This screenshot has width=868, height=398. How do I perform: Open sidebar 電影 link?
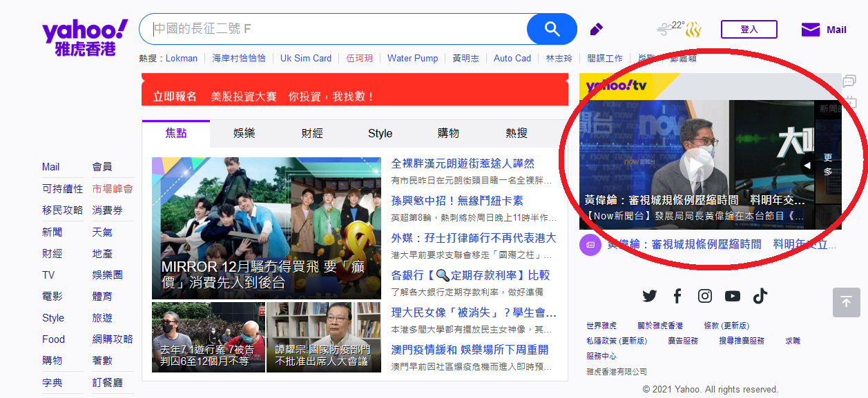pyautogui.click(x=52, y=297)
